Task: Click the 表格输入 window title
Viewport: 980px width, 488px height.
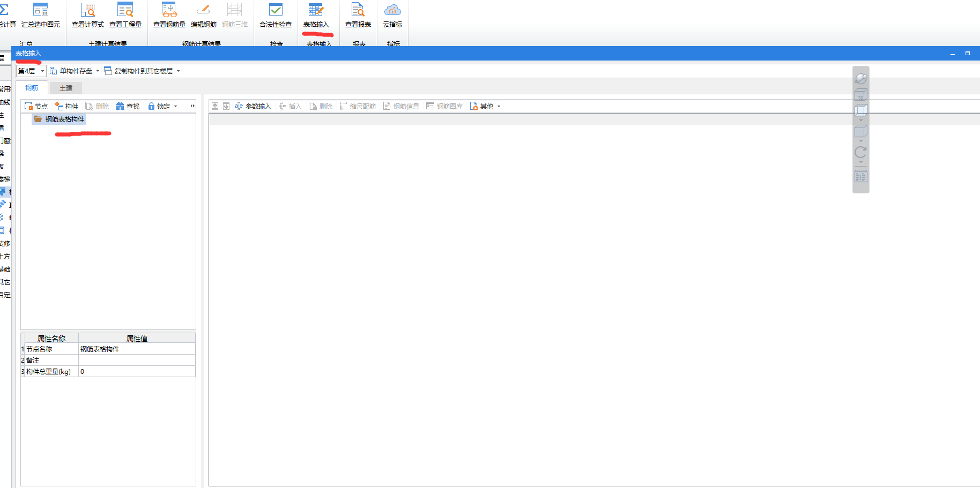Action: (28, 54)
